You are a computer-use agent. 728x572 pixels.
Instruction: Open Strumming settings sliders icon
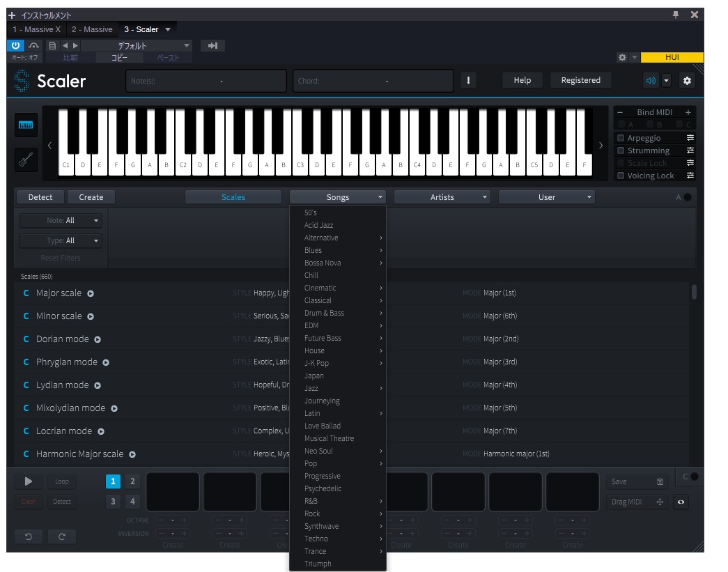(x=690, y=150)
